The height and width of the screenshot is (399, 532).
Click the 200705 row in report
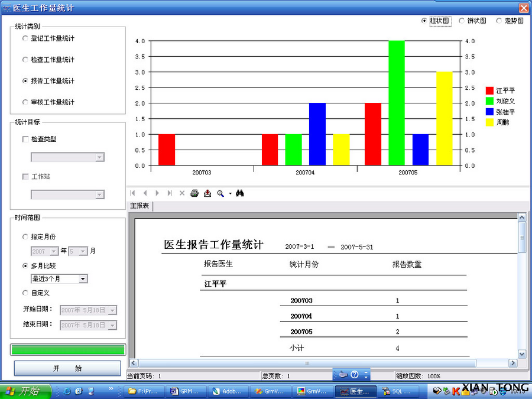point(374,332)
